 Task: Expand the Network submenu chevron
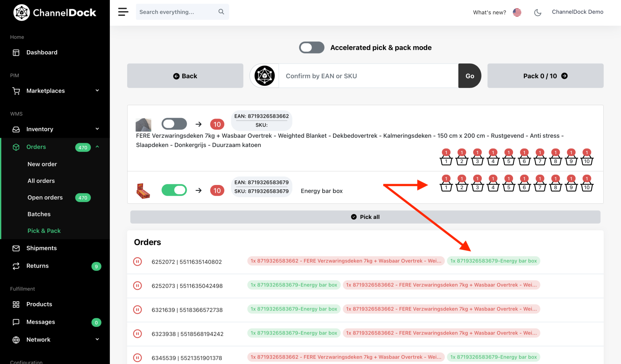click(x=97, y=339)
